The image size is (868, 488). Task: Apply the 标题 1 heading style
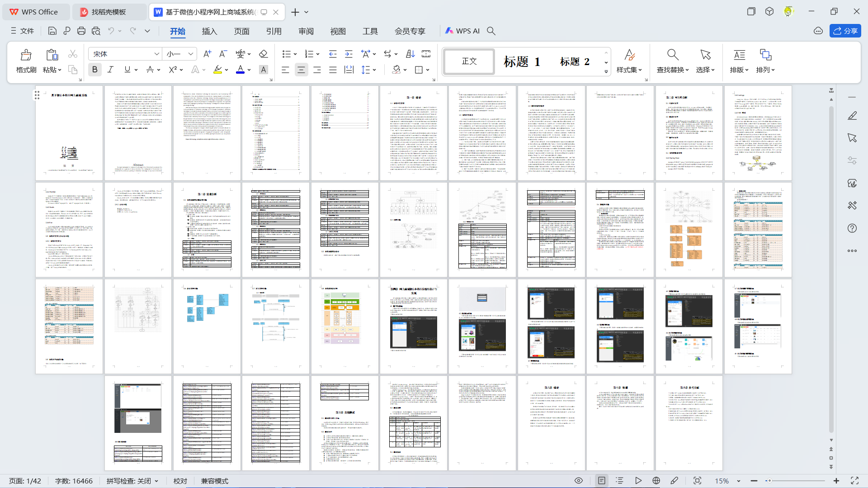[x=522, y=61]
